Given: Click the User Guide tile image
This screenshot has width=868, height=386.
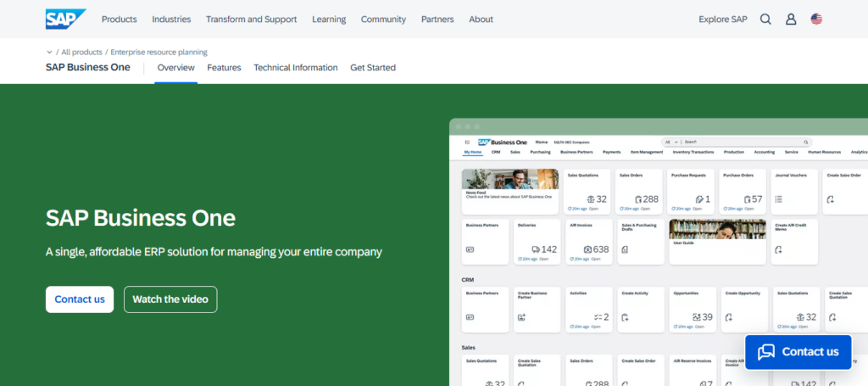Looking at the screenshot, I should pyautogui.click(x=717, y=229).
